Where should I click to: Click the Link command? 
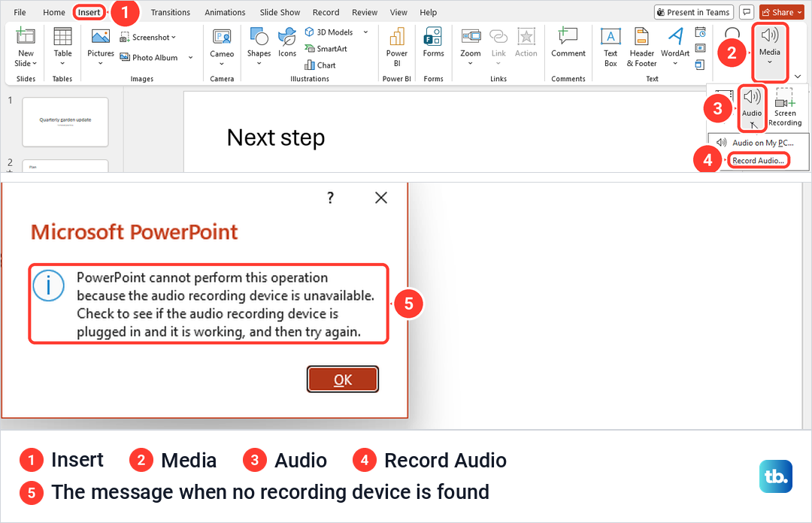click(x=498, y=46)
